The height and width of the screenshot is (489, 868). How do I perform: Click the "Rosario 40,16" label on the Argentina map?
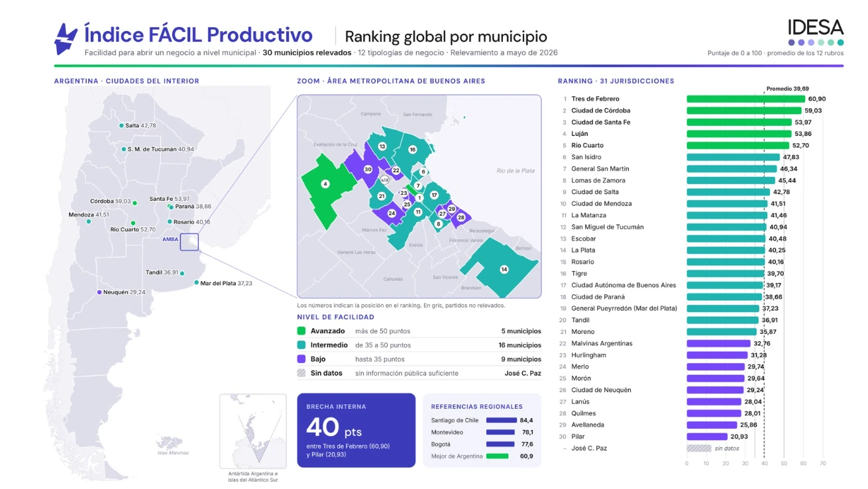pos(191,222)
